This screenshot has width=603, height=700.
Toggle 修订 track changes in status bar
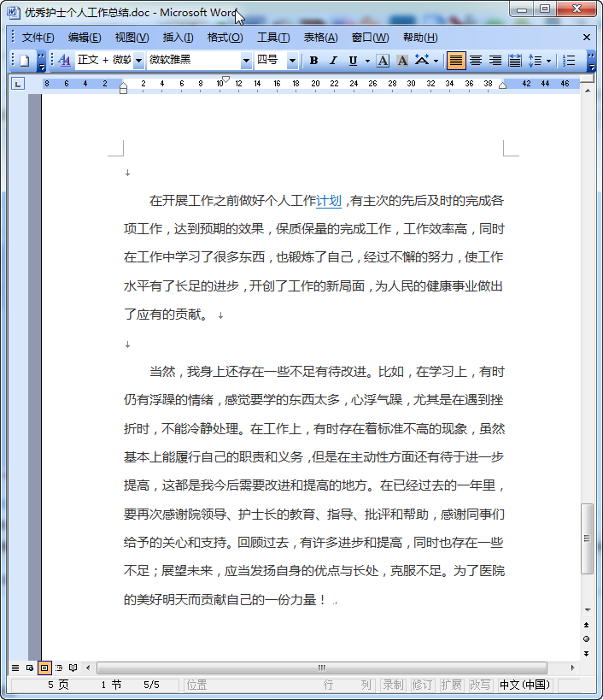[422, 685]
